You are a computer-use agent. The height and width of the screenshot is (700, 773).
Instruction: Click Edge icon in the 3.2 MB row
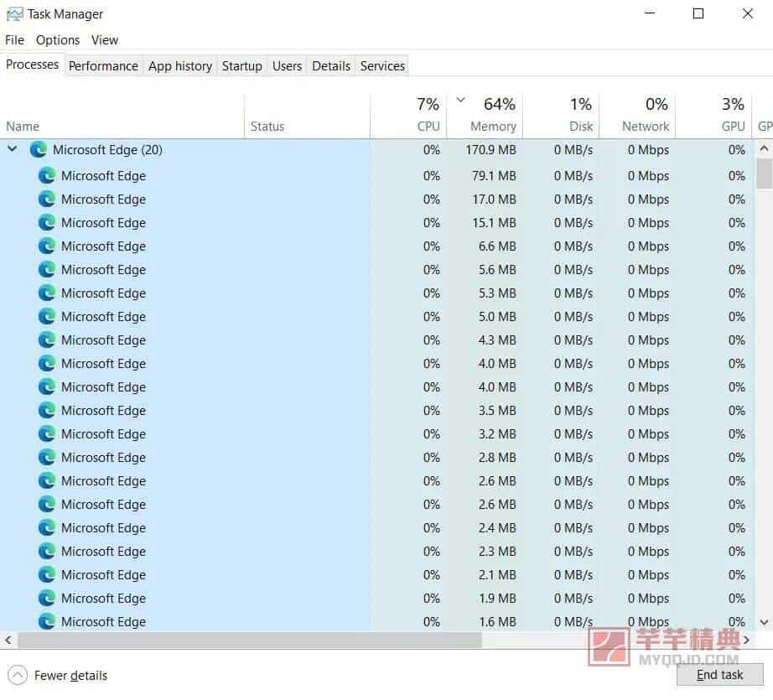coord(46,433)
